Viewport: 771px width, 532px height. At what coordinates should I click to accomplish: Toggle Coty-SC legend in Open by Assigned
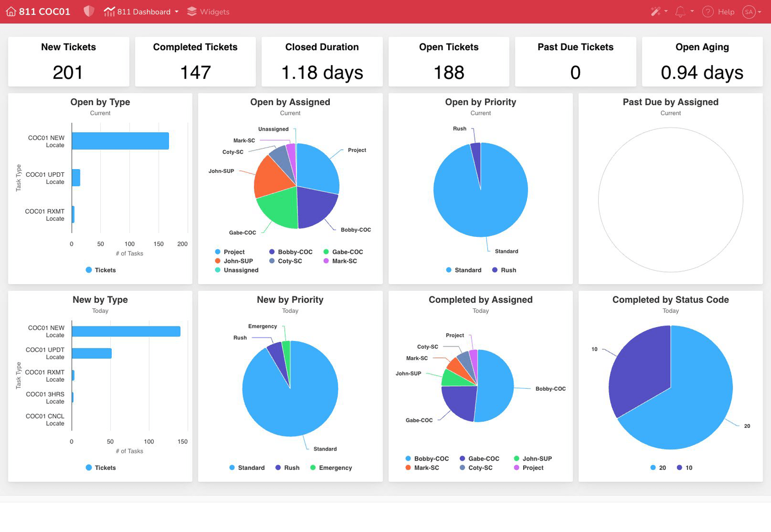(x=285, y=261)
